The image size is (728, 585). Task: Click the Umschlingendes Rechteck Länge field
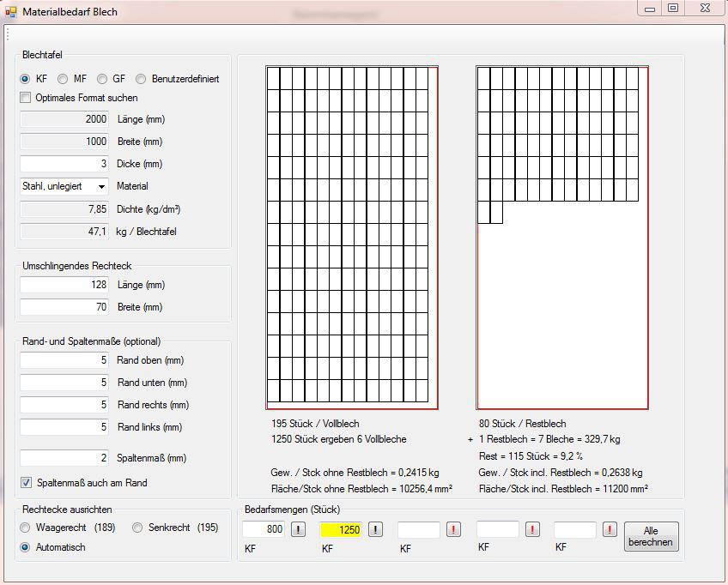(64, 285)
